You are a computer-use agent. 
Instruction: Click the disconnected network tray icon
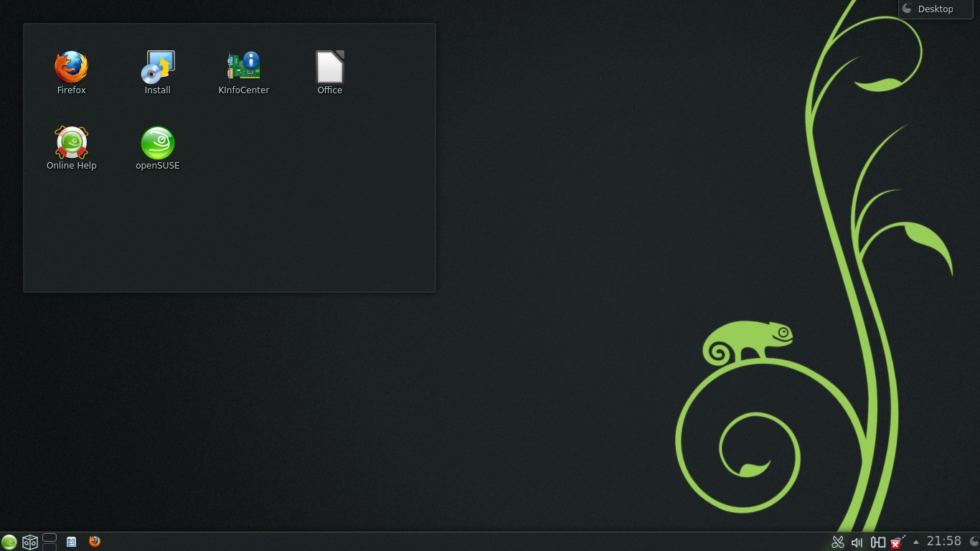coord(897,542)
